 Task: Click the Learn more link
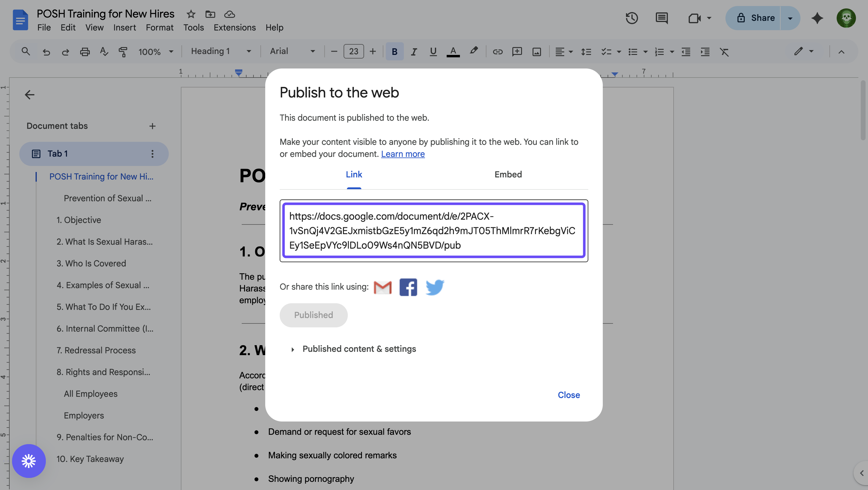pyautogui.click(x=403, y=154)
